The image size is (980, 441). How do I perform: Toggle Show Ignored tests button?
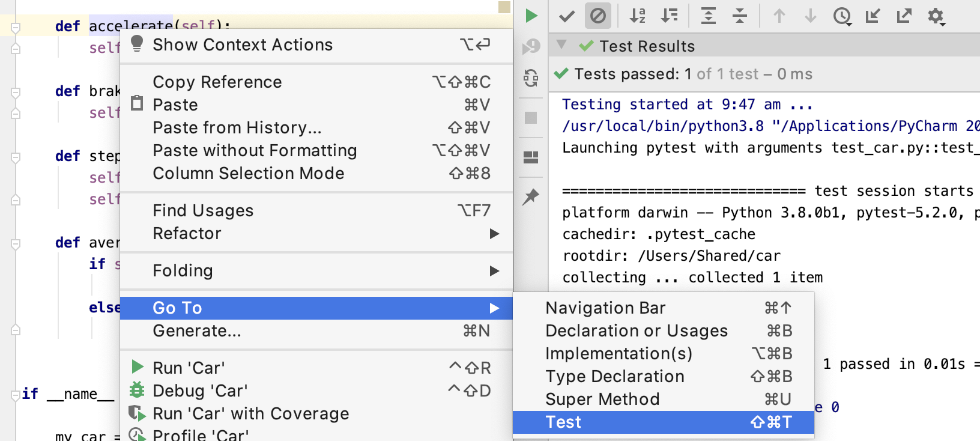pos(597,16)
